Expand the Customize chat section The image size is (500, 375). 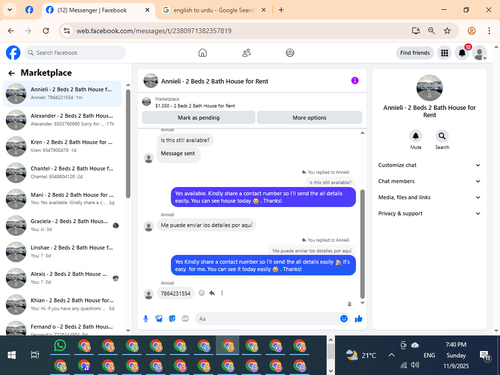429,165
